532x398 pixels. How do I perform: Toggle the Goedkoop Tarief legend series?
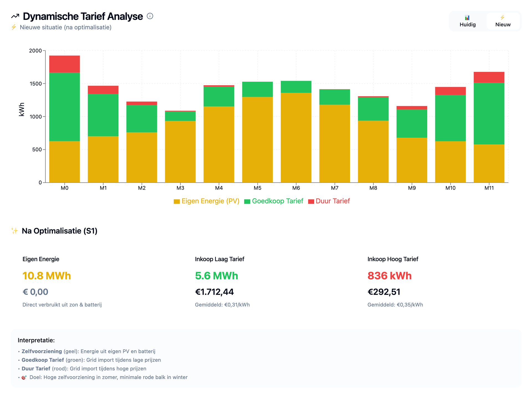tap(277, 201)
